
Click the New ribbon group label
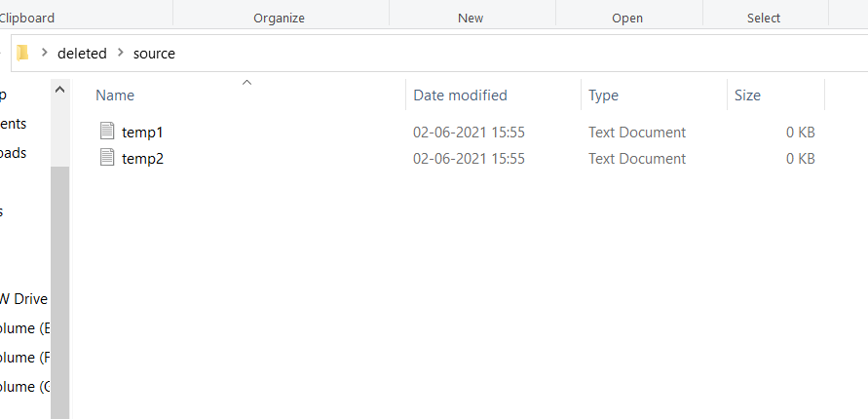coord(471,18)
